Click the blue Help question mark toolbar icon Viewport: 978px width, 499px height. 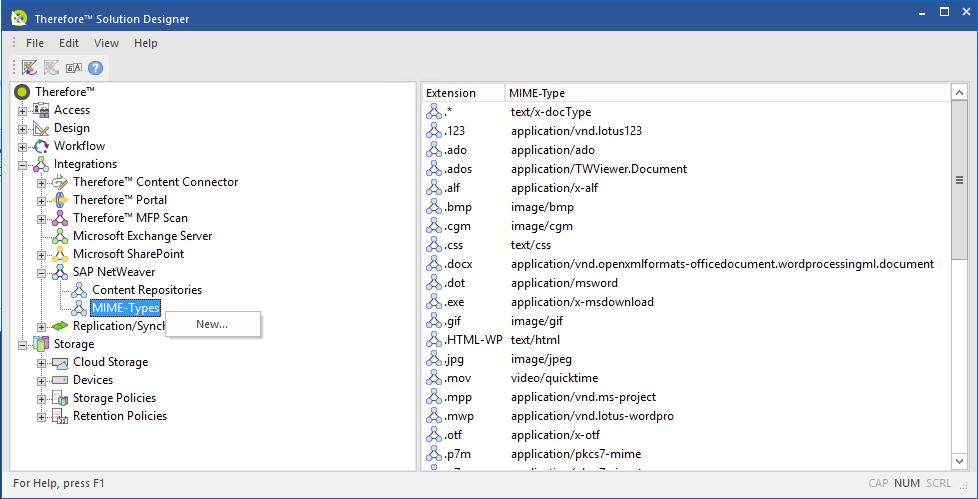[x=96, y=68]
